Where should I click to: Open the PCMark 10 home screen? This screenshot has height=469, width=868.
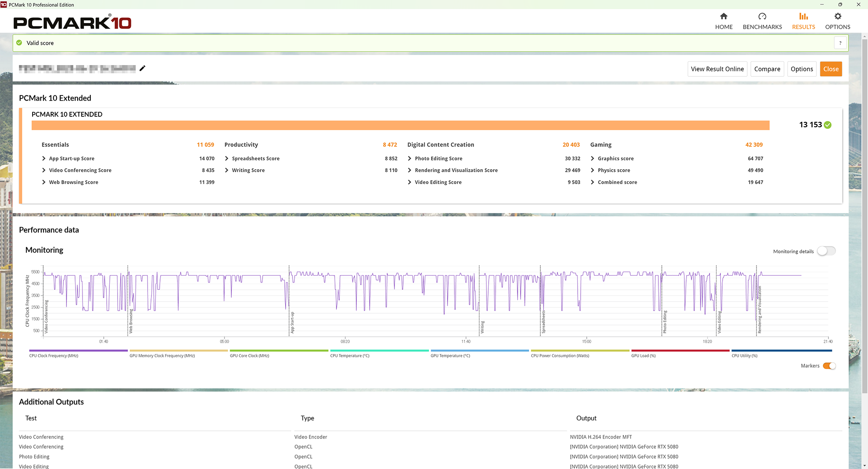pyautogui.click(x=723, y=20)
